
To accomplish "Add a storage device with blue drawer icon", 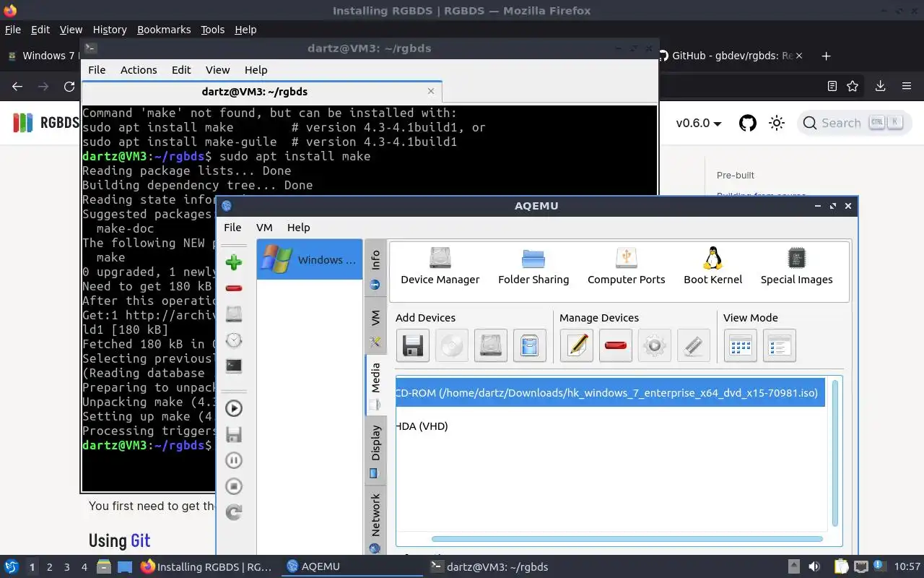I will pos(530,345).
